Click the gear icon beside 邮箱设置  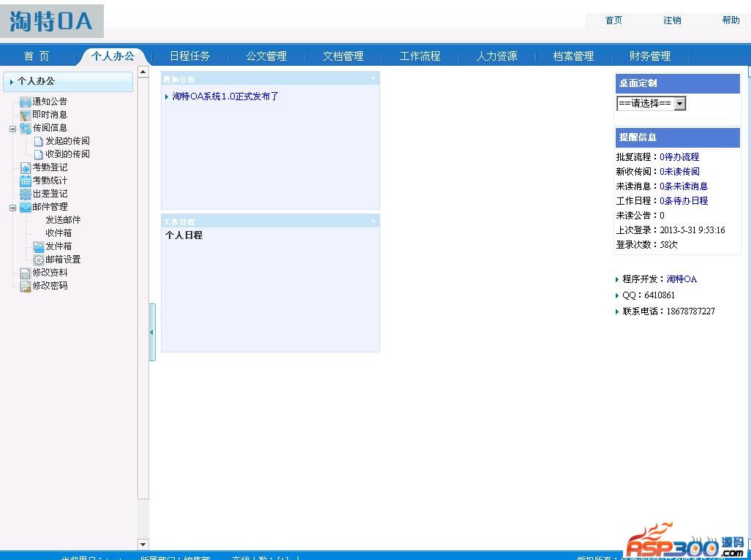point(39,260)
